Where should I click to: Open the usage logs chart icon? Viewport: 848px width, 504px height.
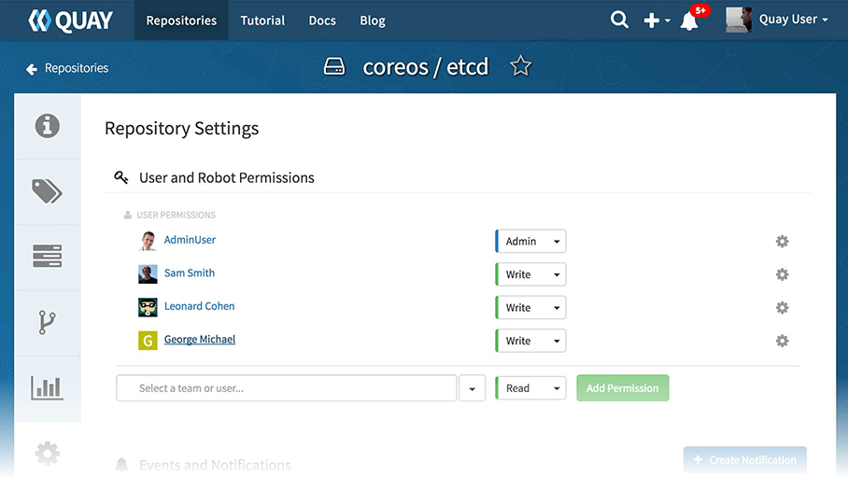click(x=48, y=387)
